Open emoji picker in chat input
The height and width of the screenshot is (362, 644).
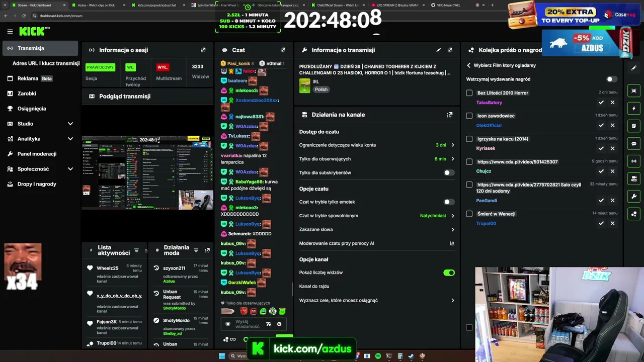[x=279, y=324]
